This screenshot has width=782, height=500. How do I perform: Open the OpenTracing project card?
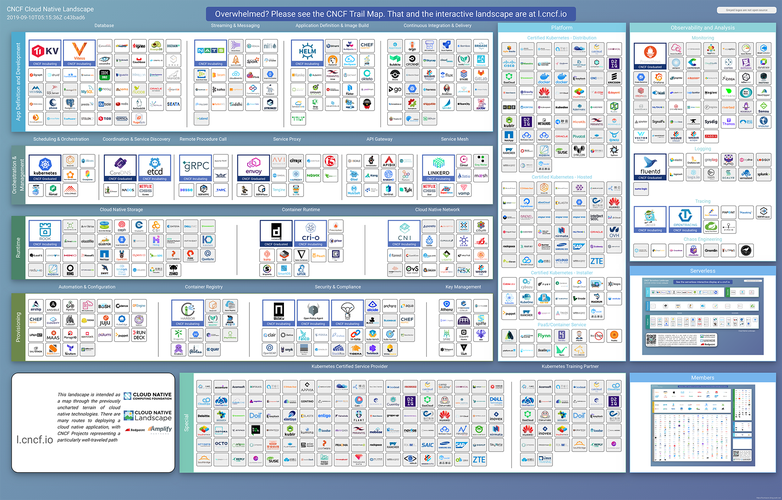[x=685, y=219]
